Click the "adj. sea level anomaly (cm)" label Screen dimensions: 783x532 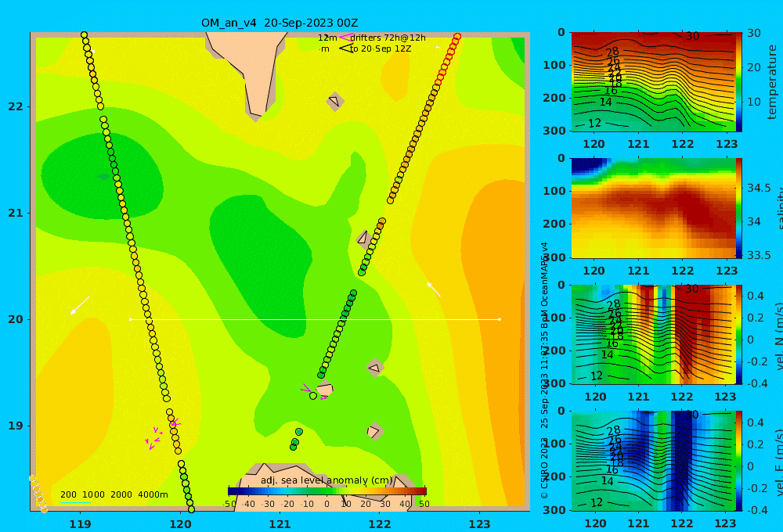tap(327, 480)
